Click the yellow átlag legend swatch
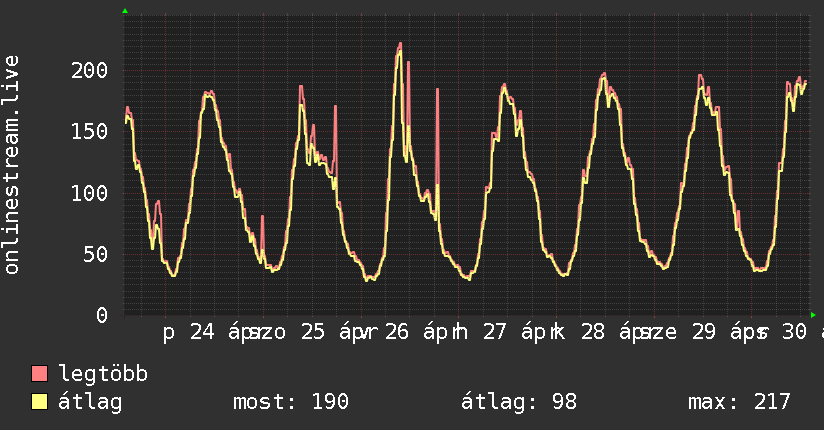This screenshot has width=824, height=430. [39, 402]
